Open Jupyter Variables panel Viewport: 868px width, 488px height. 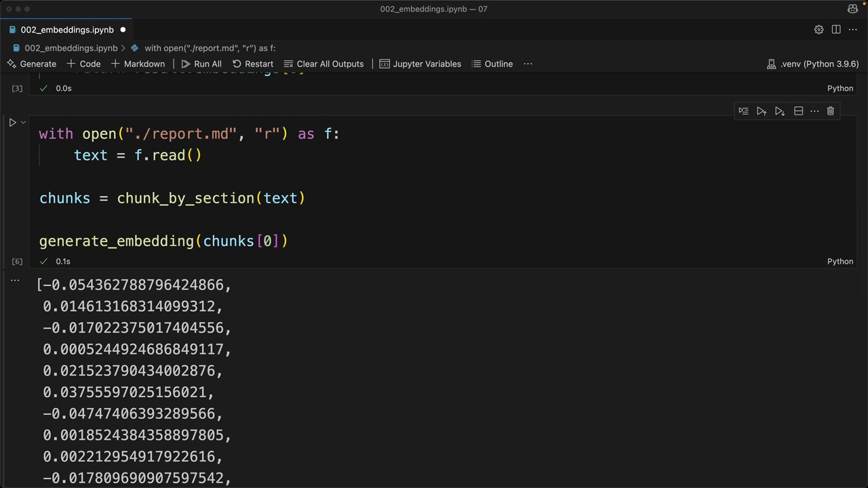point(420,64)
